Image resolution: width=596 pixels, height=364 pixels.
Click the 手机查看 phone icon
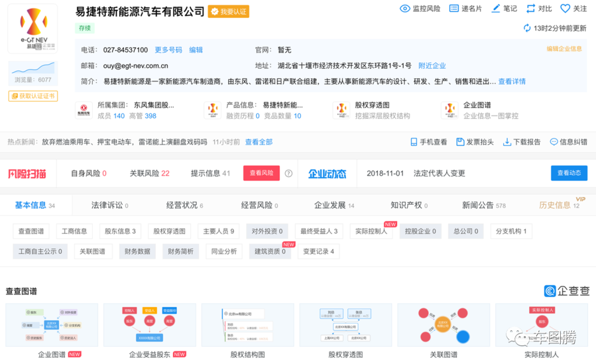pos(413,142)
